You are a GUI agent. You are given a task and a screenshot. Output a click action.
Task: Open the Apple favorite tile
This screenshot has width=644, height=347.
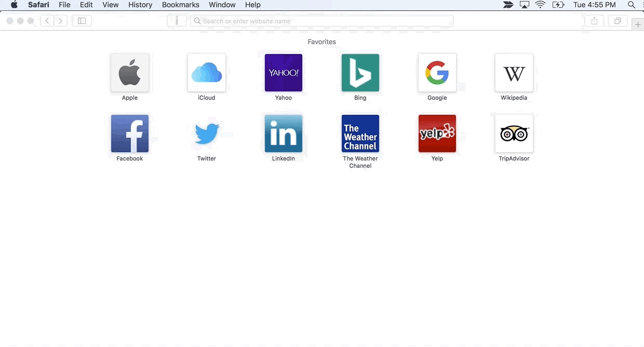(x=130, y=73)
